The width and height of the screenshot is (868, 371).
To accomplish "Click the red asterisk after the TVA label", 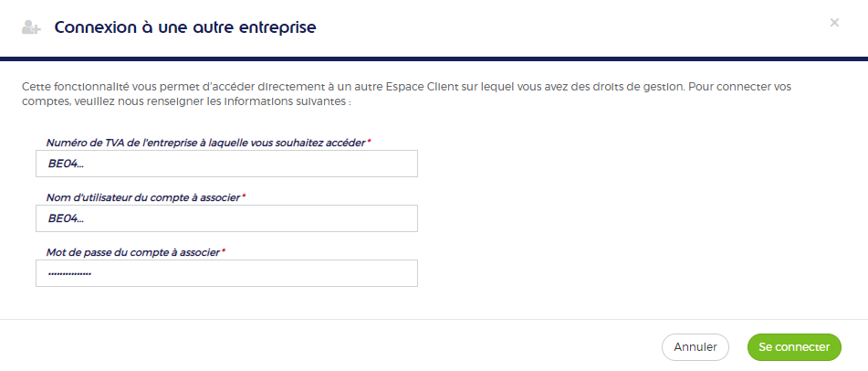I will (369, 141).
